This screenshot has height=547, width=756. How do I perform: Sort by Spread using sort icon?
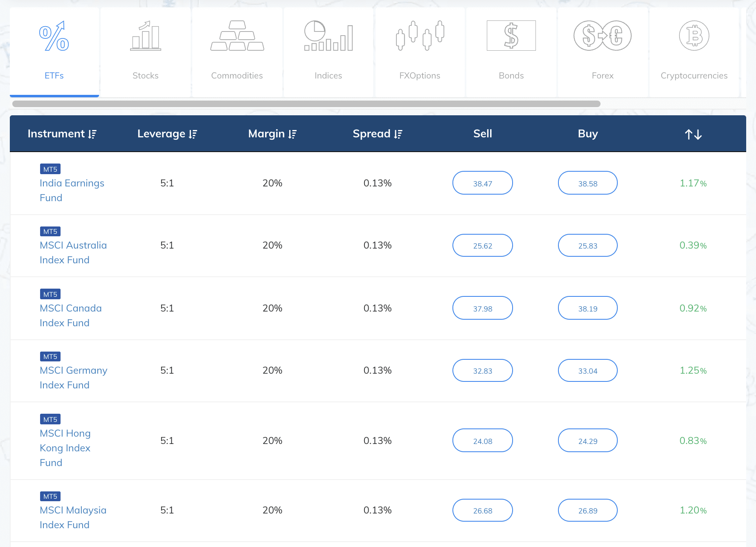[398, 134]
